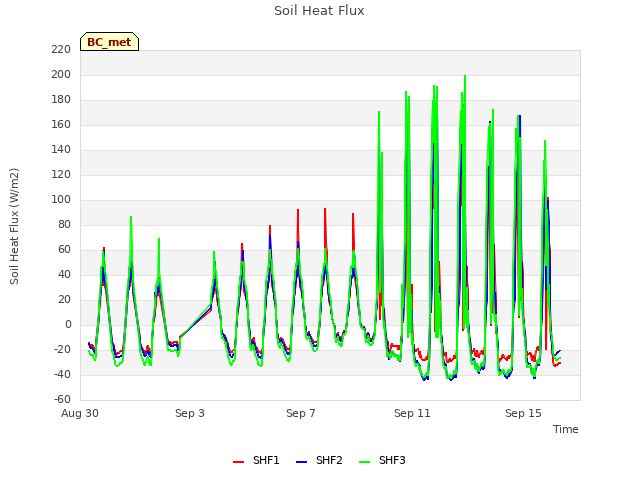
Task: Click the Soil Heat Flux (W/m2) axis label
Action: pyautogui.click(x=14, y=226)
